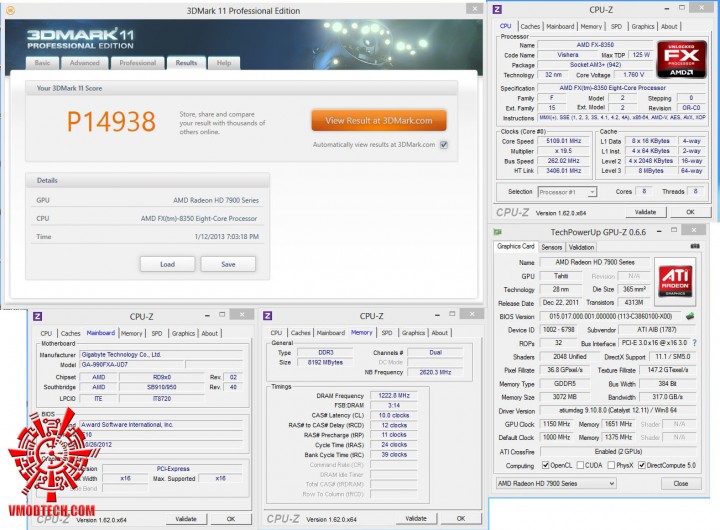Save the GPU-Z BIOS via chip icon
Screen dimensions: 720x530
click(689, 316)
